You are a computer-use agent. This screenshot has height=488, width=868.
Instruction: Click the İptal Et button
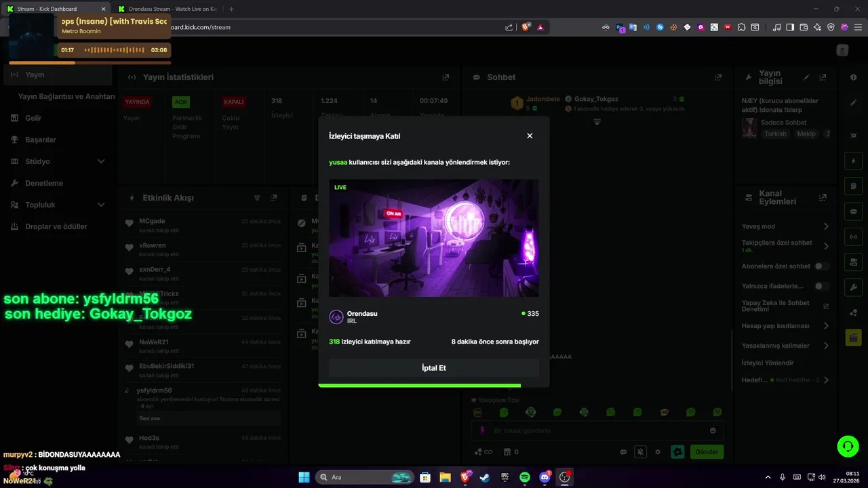pyautogui.click(x=434, y=368)
